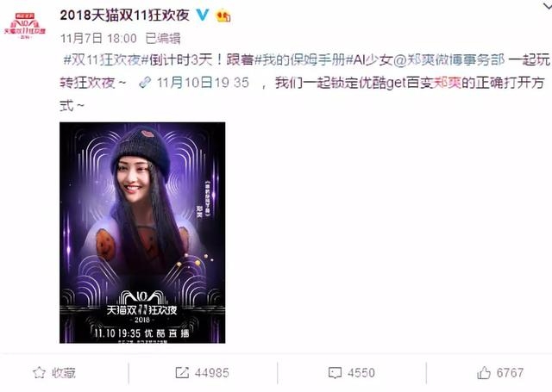The width and height of the screenshot is (552, 392).
Task: Like the post with thumbs-up icon
Action: tap(484, 372)
